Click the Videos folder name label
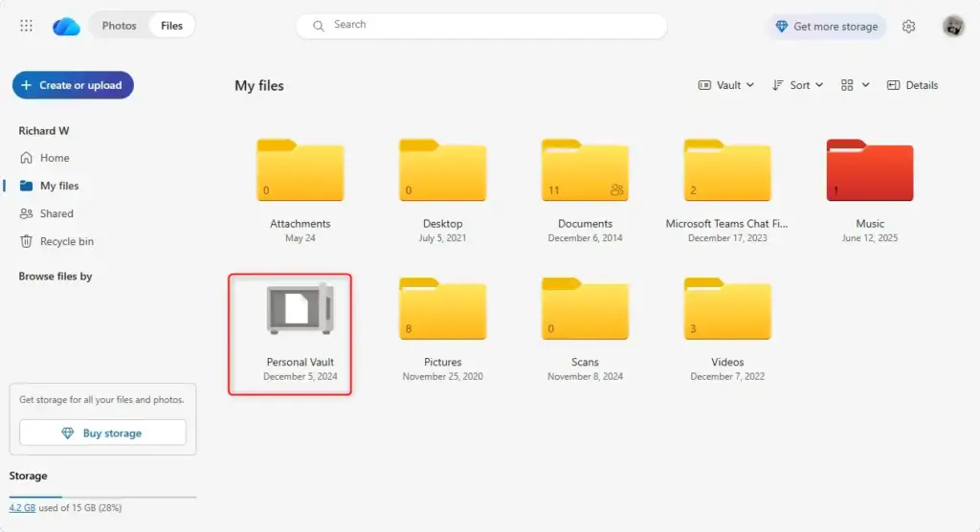Image resolution: width=980 pixels, height=532 pixels. point(727,362)
